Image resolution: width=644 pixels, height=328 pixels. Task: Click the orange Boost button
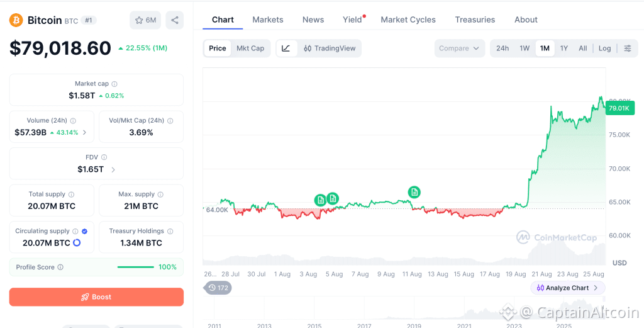coord(96,297)
